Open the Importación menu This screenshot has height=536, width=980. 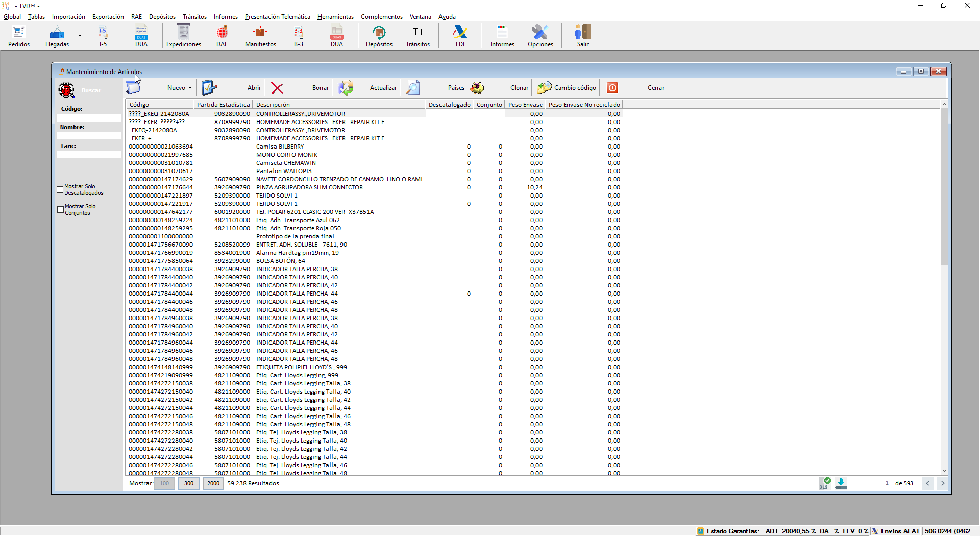(68, 17)
